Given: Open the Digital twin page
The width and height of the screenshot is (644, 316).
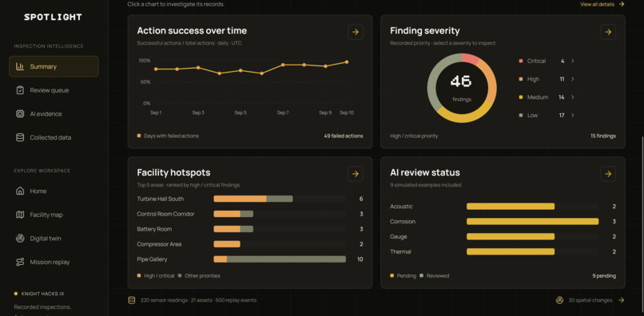Looking at the screenshot, I should pyautogui.click(x=54, y=239).
